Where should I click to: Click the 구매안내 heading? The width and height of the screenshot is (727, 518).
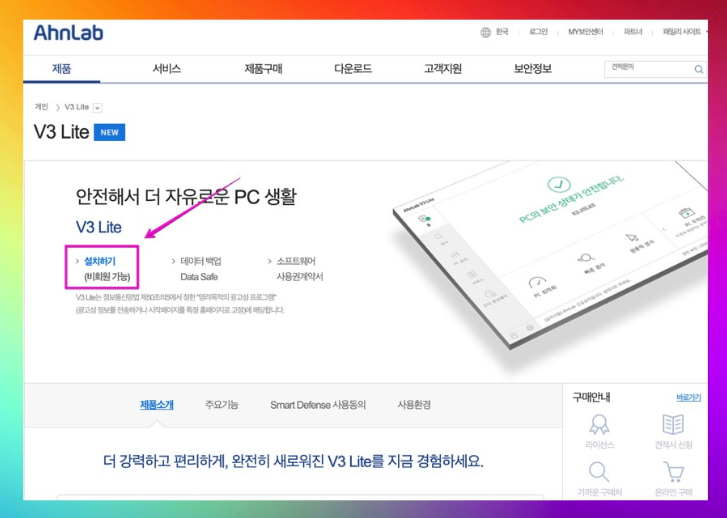[x=591, y=397]
